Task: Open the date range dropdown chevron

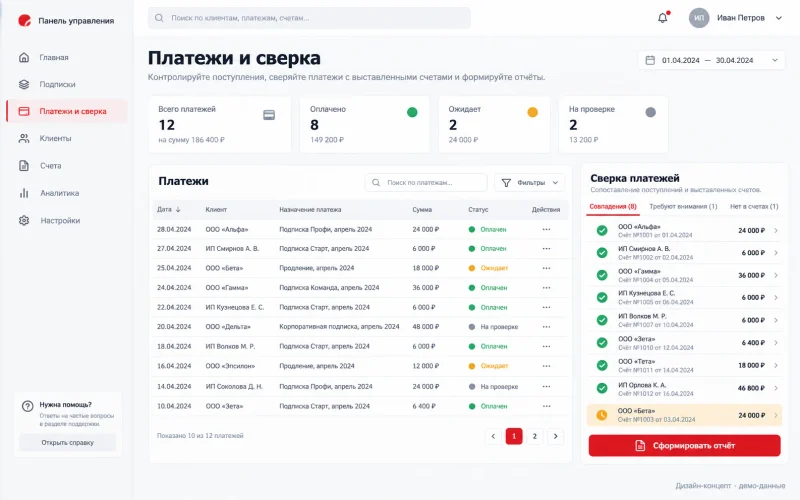Action: (x=774, y=60)
